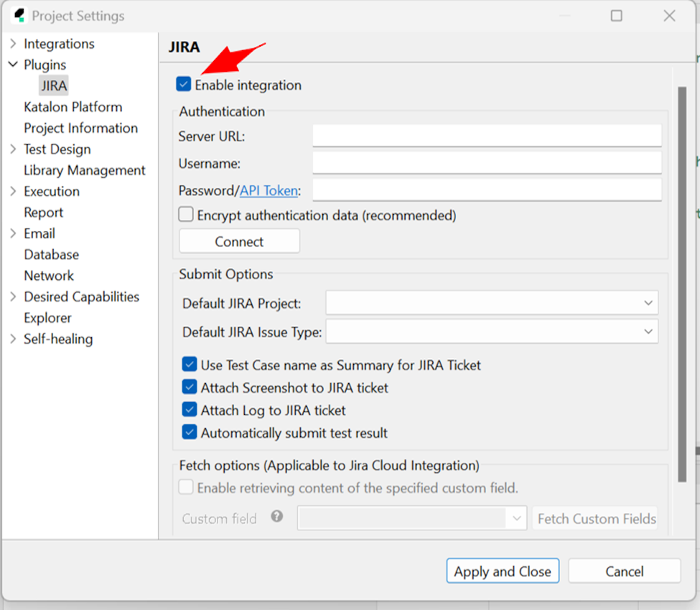The image size is (700, 610).
Task: Click the Connect button
Action: pyautogui.click(x=239, y=241)
